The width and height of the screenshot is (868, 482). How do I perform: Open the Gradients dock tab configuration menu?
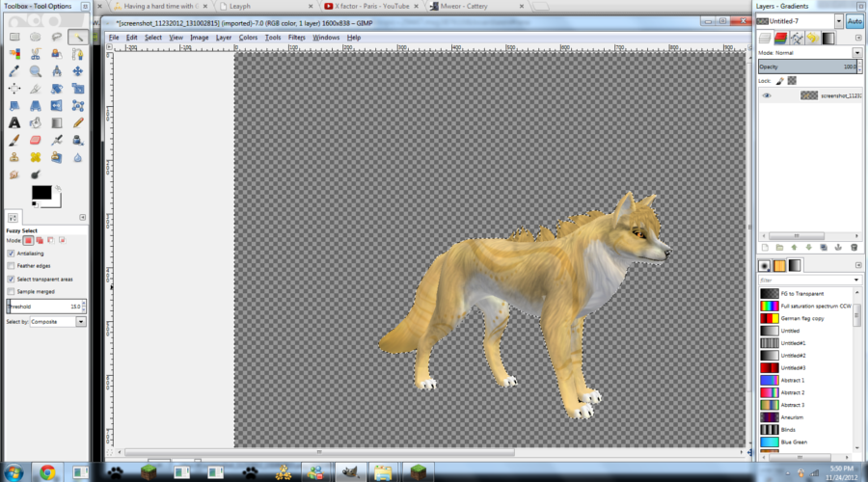point(858,265)
